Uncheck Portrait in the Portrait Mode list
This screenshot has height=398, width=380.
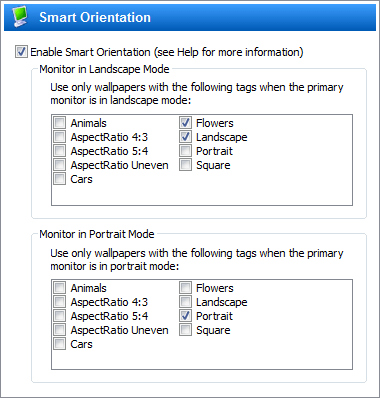coord(185,316)
